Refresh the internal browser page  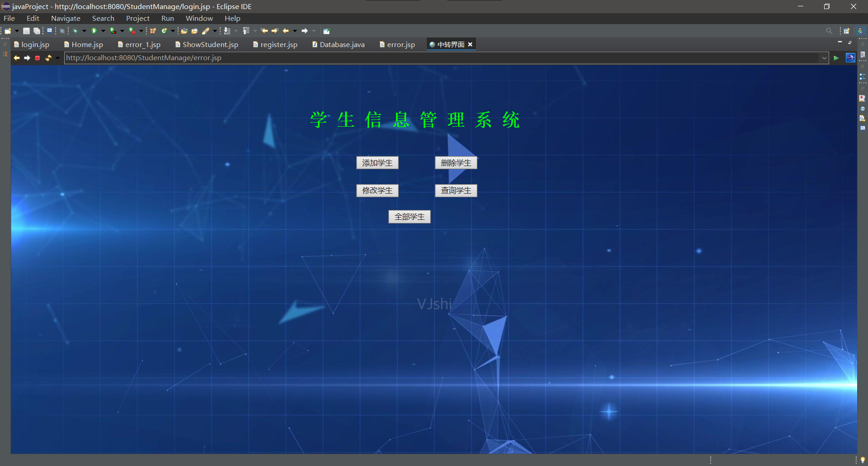48,58
